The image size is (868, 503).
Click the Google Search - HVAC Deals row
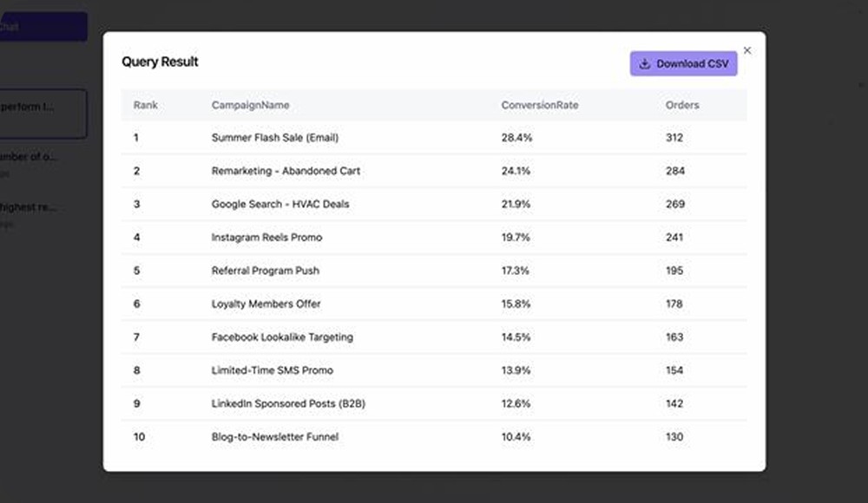tap(280, 204)
